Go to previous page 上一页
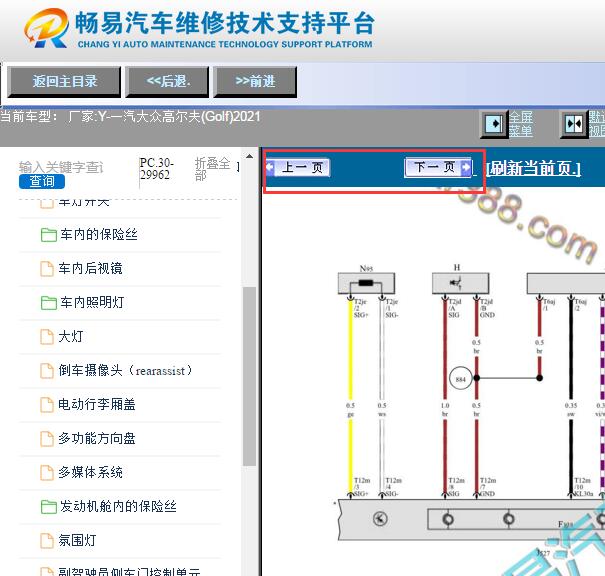Screen dimensions: 605x576 298,167
